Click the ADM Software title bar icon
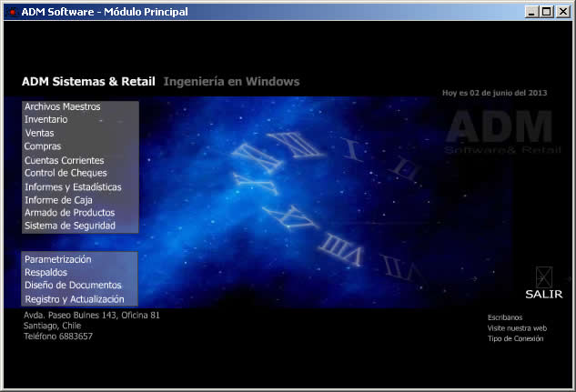 click(x=13, y=12)
